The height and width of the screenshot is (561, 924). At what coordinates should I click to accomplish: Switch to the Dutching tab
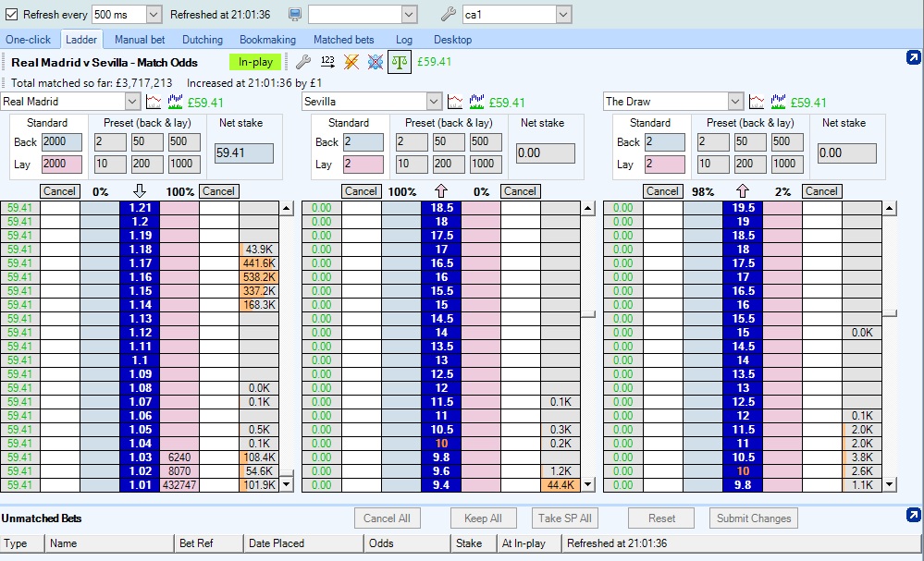(x=202, y=40)
